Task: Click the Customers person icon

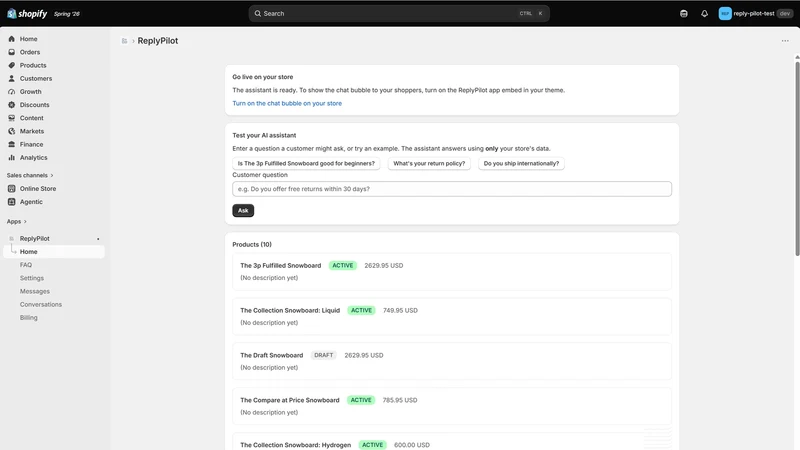Action: pyautogui.click(x=12, y=79)
